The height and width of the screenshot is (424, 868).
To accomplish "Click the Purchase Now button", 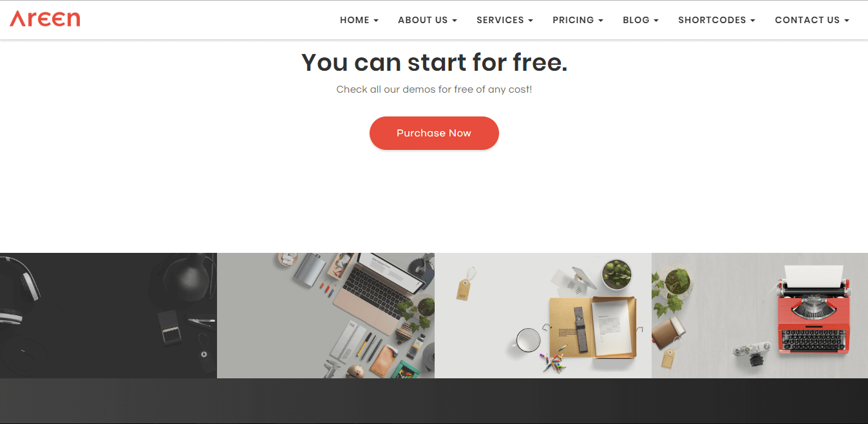I will point(434,133).
